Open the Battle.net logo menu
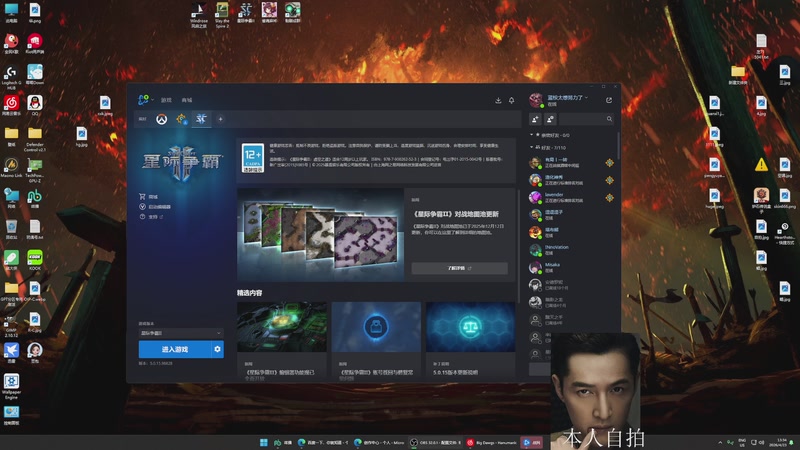Viewport: 800px width, 450px height. coord(144,99)
